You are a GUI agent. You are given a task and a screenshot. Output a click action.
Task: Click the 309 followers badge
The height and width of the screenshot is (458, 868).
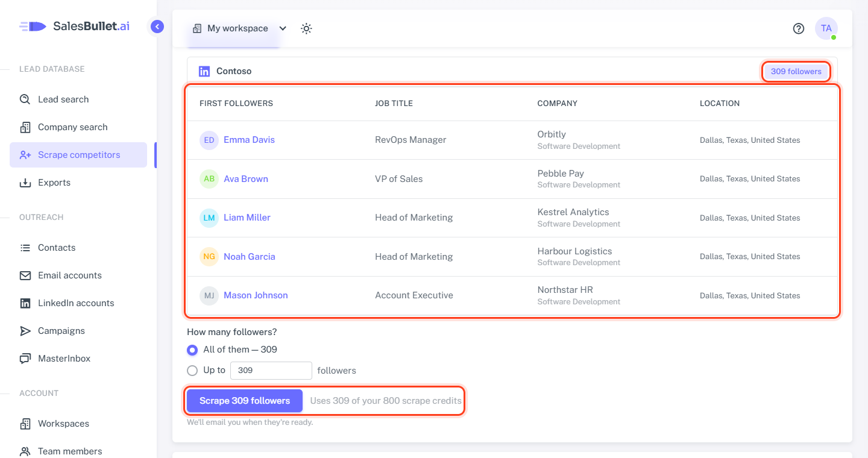796,72
